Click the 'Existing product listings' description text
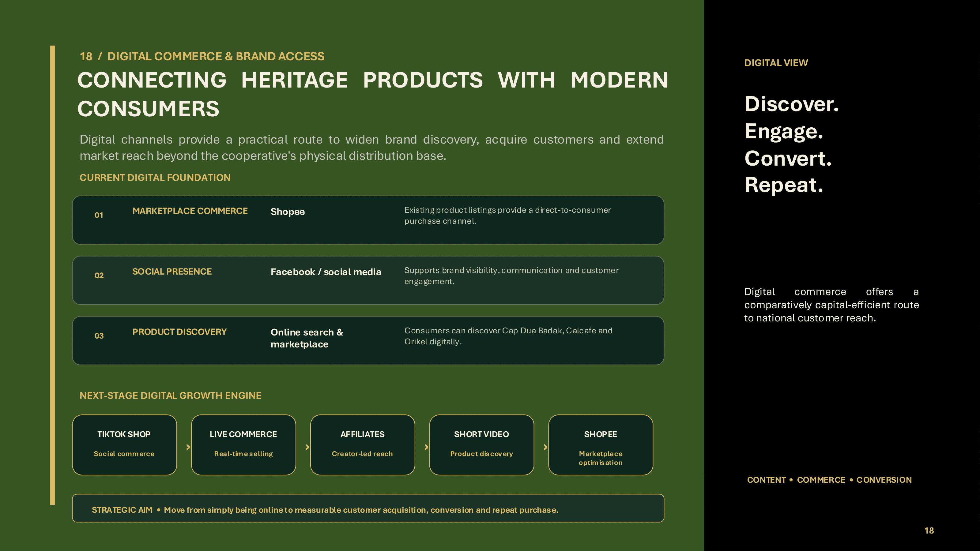 pos(507,216)
